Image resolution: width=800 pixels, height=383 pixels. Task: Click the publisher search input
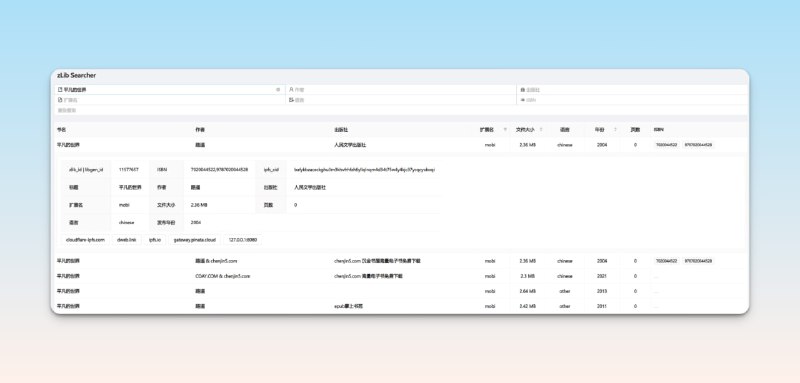[x=632, y=90]
